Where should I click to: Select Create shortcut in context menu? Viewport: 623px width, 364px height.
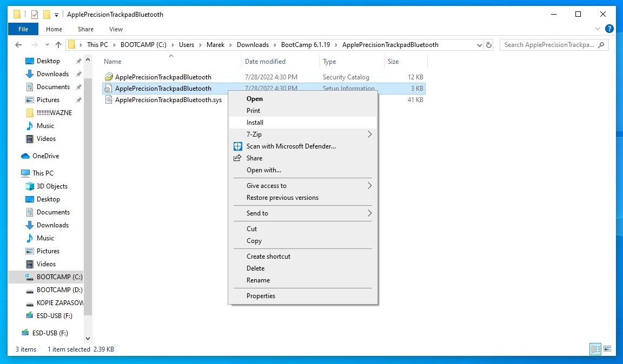click(x=303, y=257)
